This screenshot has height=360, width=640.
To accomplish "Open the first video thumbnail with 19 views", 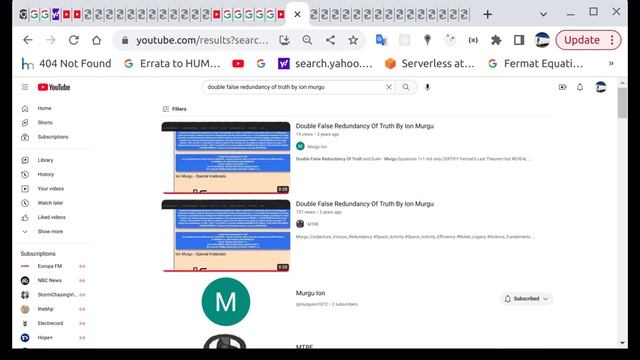I will (x=226, y=158).
